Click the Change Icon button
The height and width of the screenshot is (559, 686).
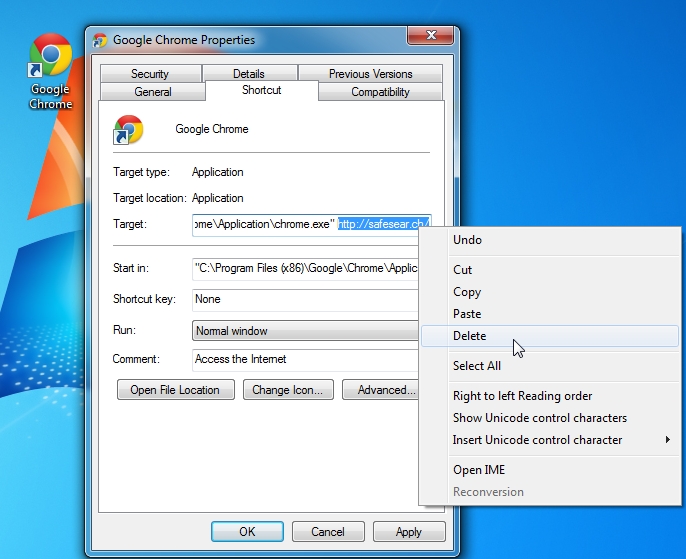click(288, 390)
